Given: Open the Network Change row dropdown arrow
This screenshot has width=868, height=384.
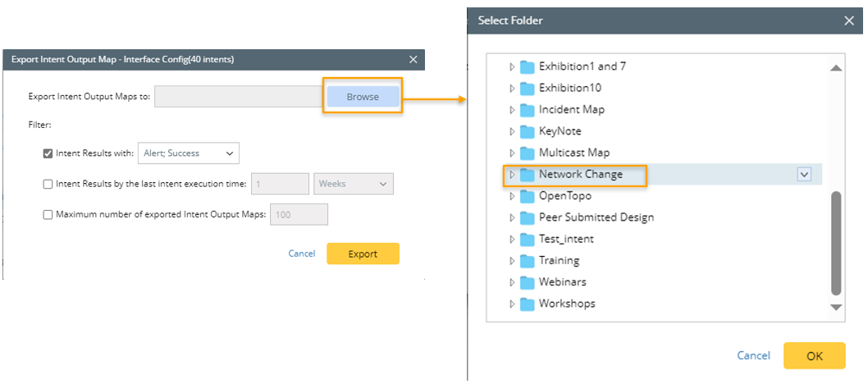Looking at the screenshot, I should pyautogui.click(x=804, y=174).
